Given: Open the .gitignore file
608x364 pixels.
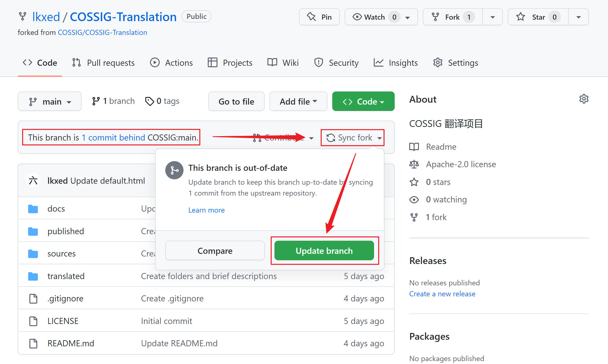Looking at the screenshot, I should coord(65,299).
